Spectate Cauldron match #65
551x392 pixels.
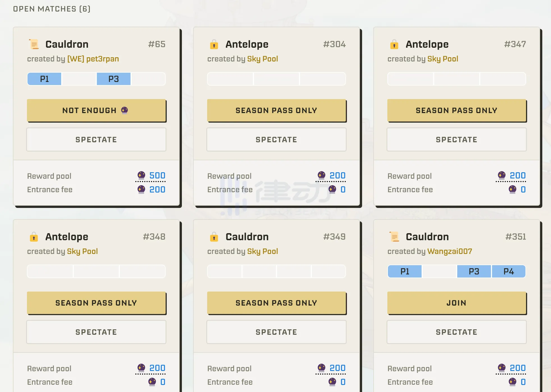click(96, 140)
